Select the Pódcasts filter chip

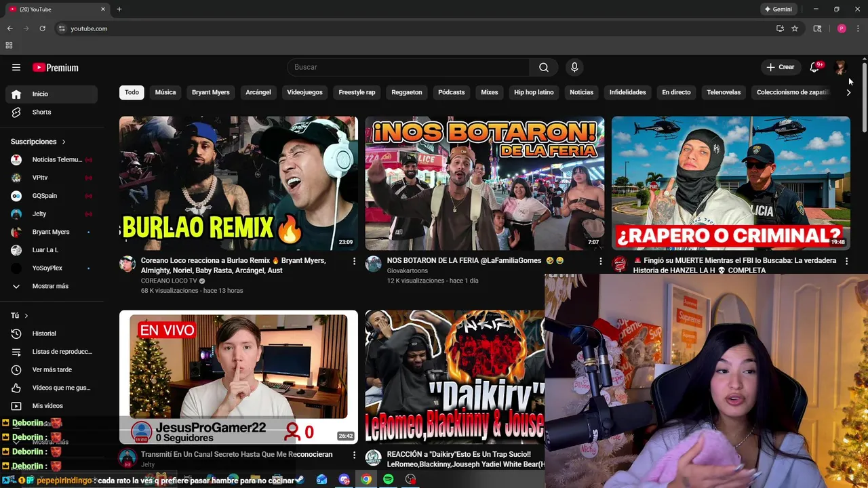coord(452,92)
